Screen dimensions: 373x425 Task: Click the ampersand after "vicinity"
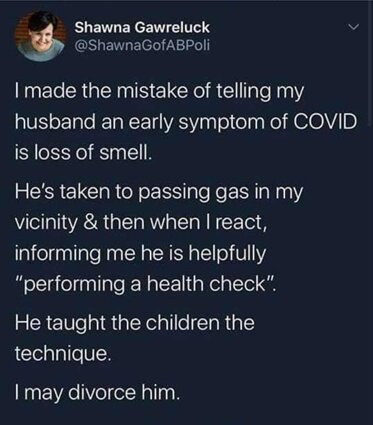coord(89,223)
